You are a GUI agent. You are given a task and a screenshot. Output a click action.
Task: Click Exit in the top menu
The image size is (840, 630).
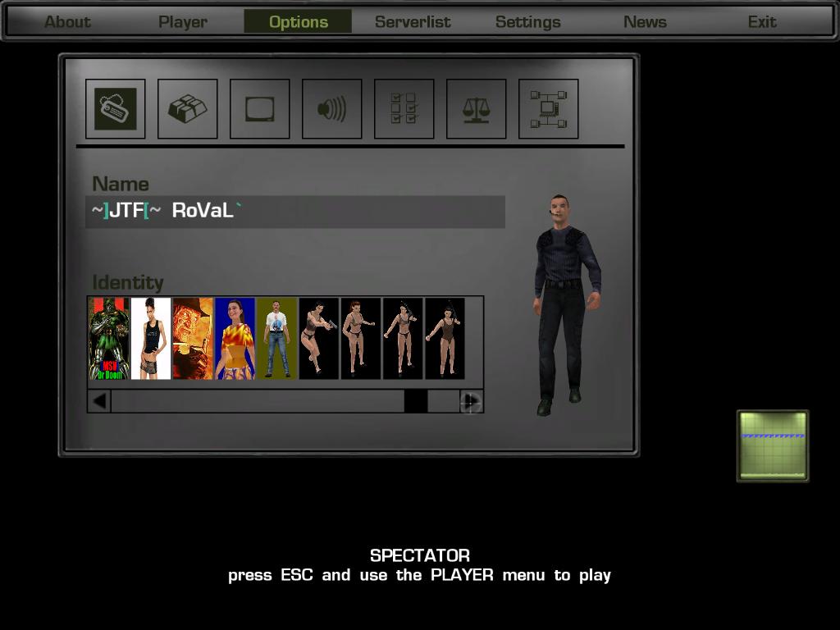pyautogui.click(x=761, y=22)
